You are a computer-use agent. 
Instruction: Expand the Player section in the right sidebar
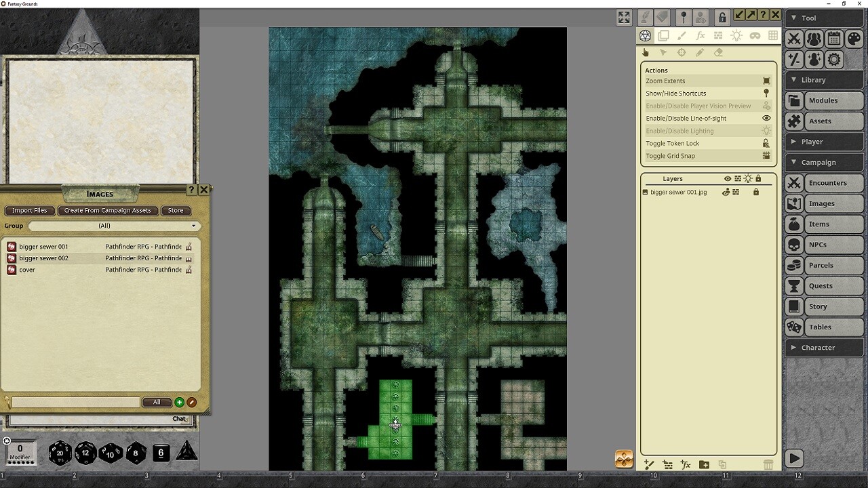(824, 141)
